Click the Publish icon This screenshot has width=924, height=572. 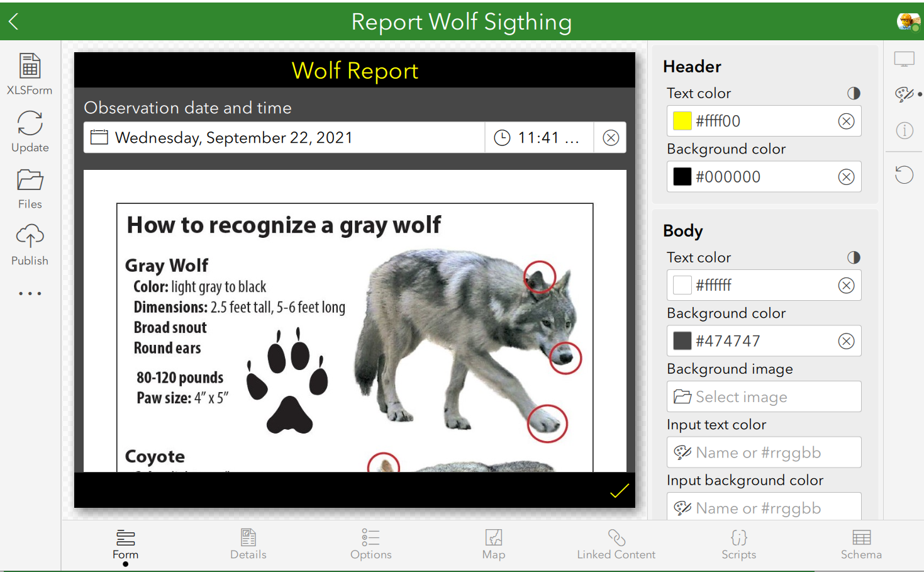[30, 242]
